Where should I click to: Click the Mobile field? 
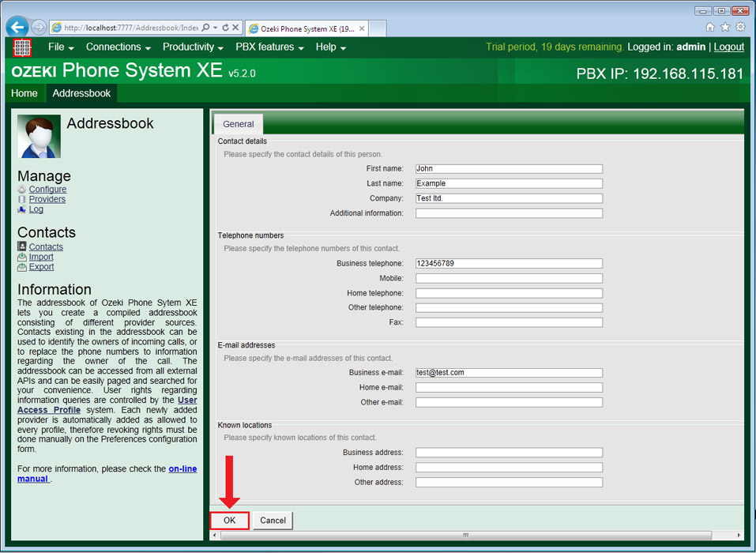point(510,278)
